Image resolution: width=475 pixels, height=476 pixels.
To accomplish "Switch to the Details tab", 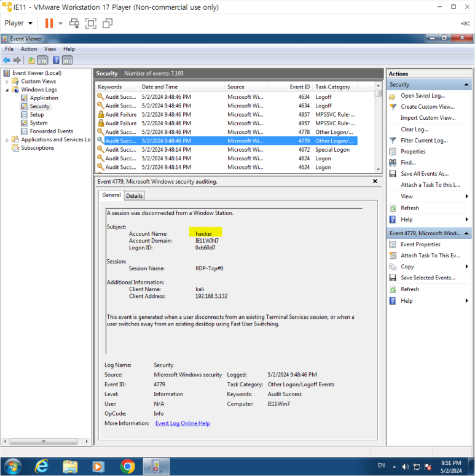I will (x=134, y=196).
